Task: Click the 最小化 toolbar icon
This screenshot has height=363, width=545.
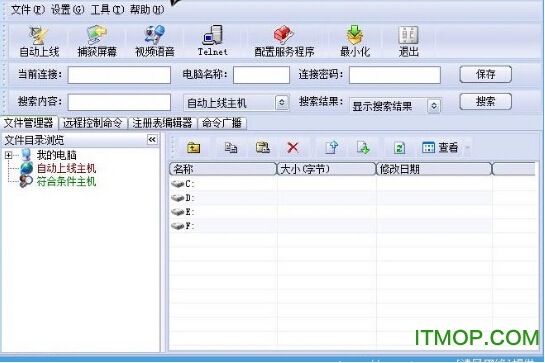Action: pyautogui.click(x=355, y=41)
